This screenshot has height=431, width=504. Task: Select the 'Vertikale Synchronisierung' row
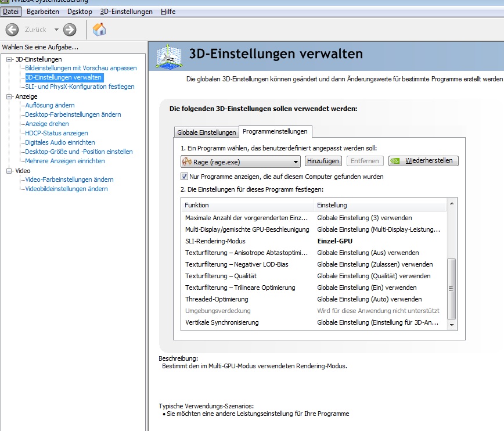[314, 322]
